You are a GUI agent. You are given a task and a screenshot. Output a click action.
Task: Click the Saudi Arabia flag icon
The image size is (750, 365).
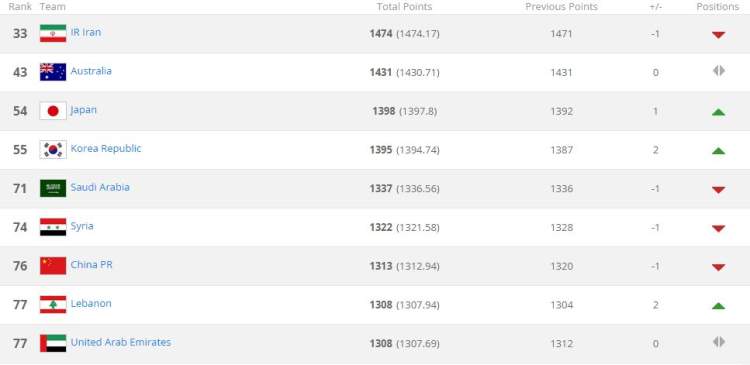[53, 188]
